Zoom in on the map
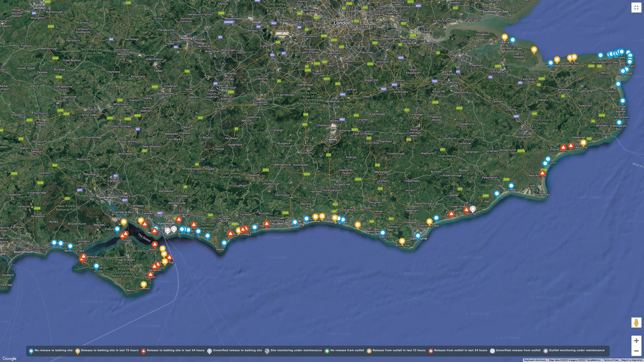The image size is (644, 362). pyautogui.click(x=636, y=341)
